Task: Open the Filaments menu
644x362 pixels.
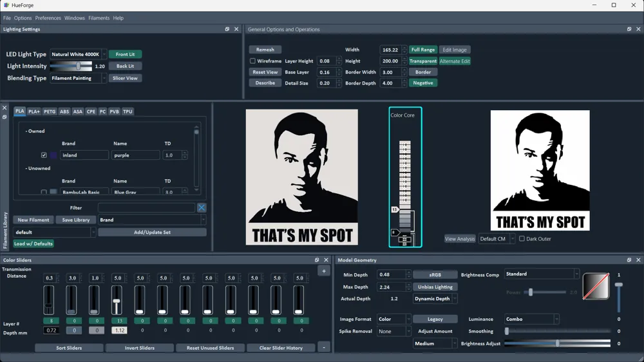Action: (x=99, y=18)
